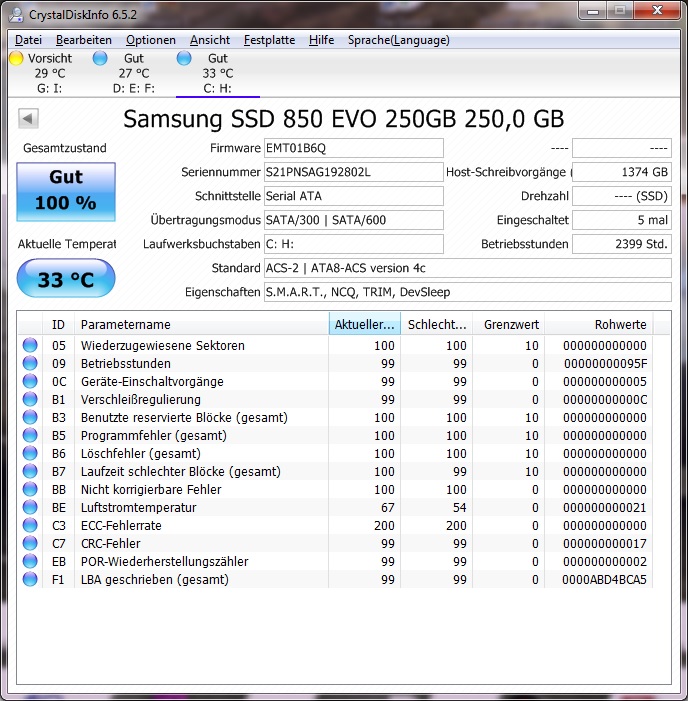
Task: Click the previous disk arrow button
Action: click(x=28, y=118)
